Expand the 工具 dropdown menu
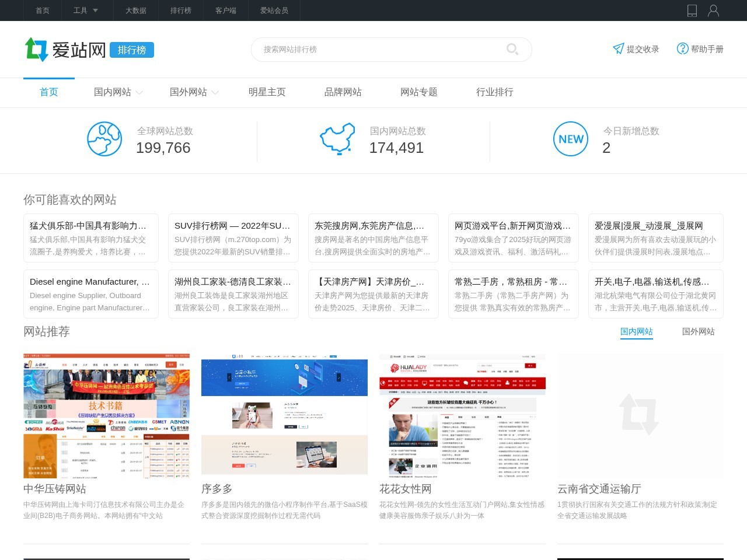The height and width of the screenshot is (560, 747). tap(85, 10)
